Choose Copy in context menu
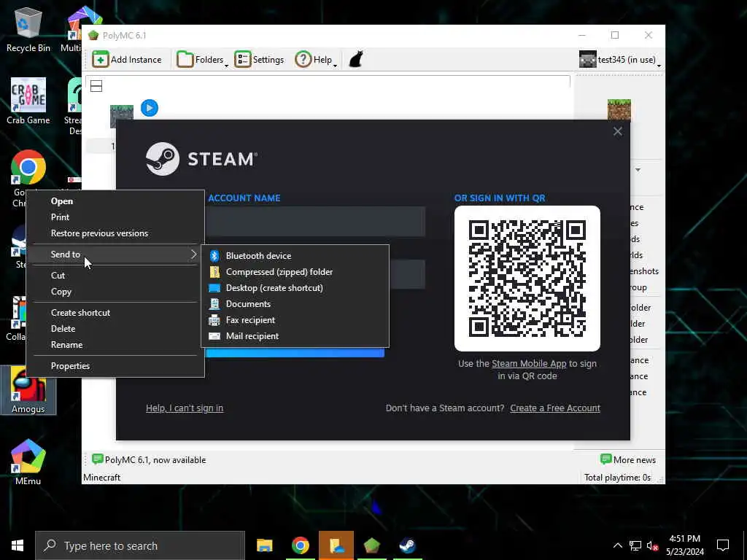Screen dimensions: 747x560 tap(115, 292)
